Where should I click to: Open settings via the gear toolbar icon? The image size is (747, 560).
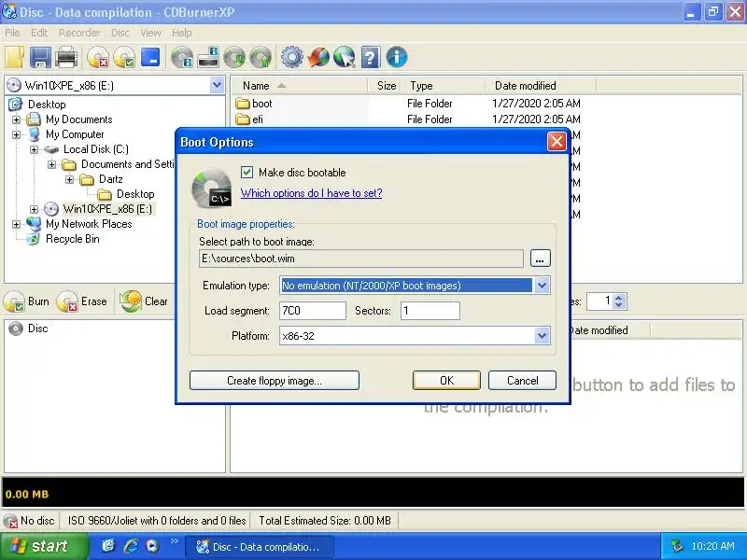coord(291,58)
